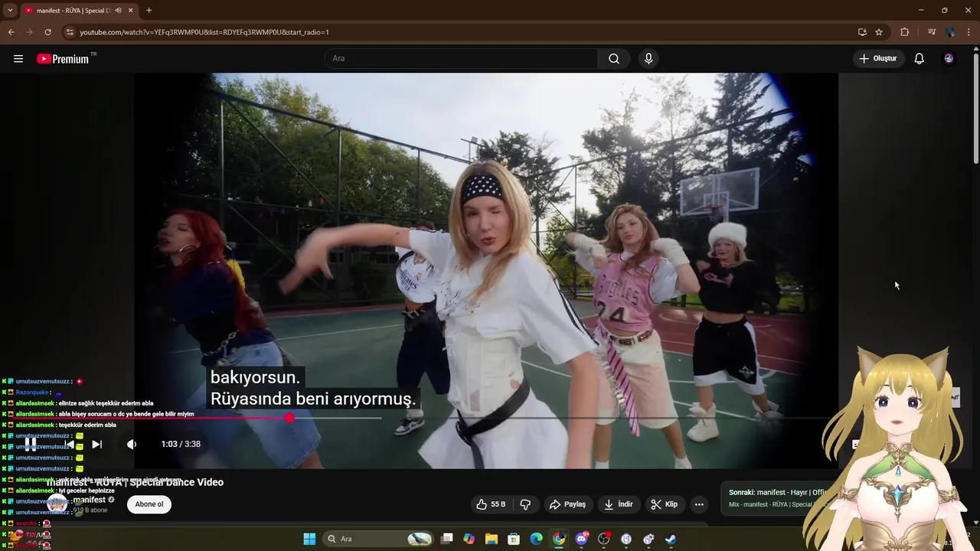Close the manifest - RÜYA tab

(x=131, y=11)
